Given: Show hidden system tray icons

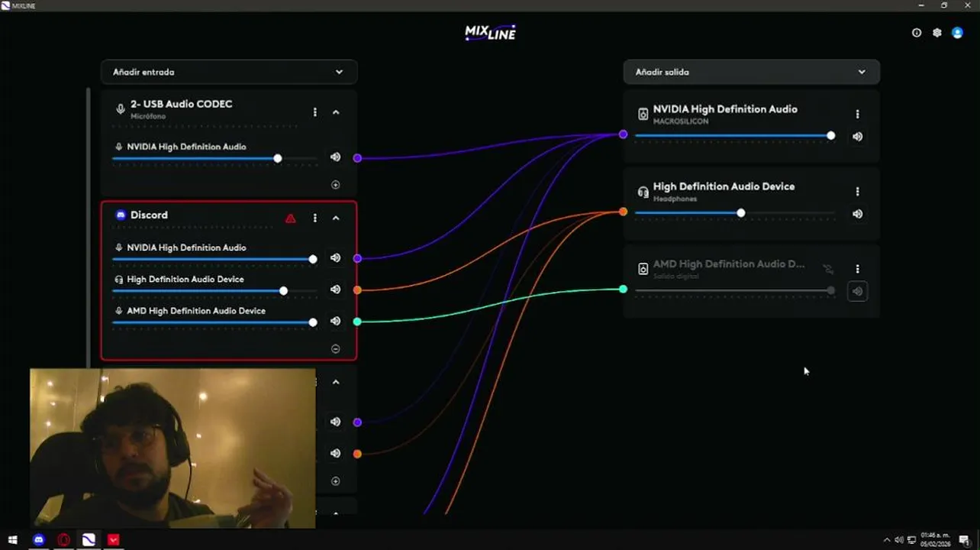Looking at the screenshot, I should coord(887,540).
